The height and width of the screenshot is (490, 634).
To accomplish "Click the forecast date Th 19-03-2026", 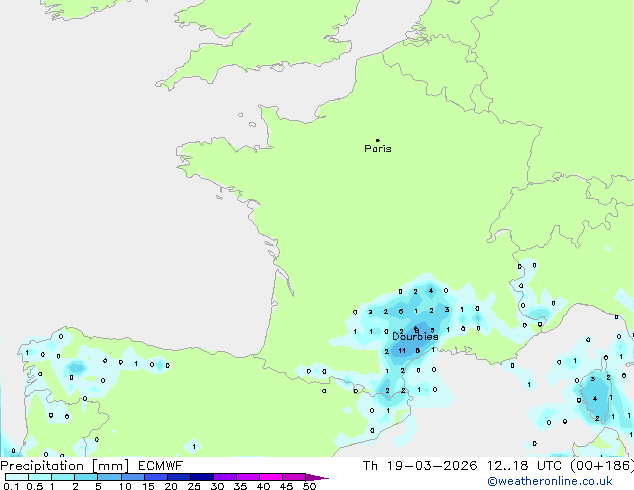I will pos(420,466).
